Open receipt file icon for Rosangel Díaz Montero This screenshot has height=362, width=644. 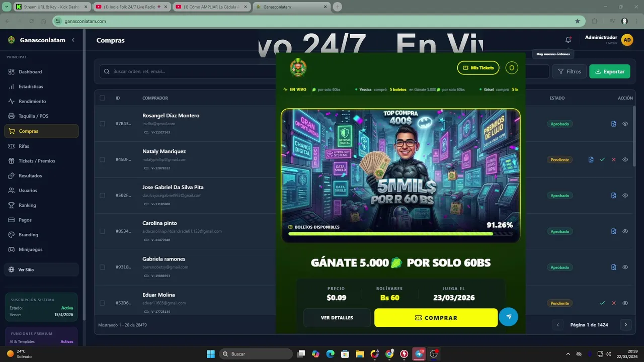614,124
